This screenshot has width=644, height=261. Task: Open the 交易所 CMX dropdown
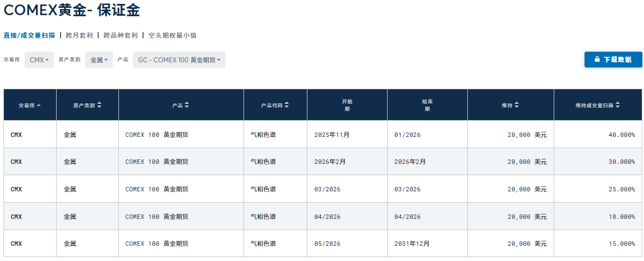[x=39, y=60]
